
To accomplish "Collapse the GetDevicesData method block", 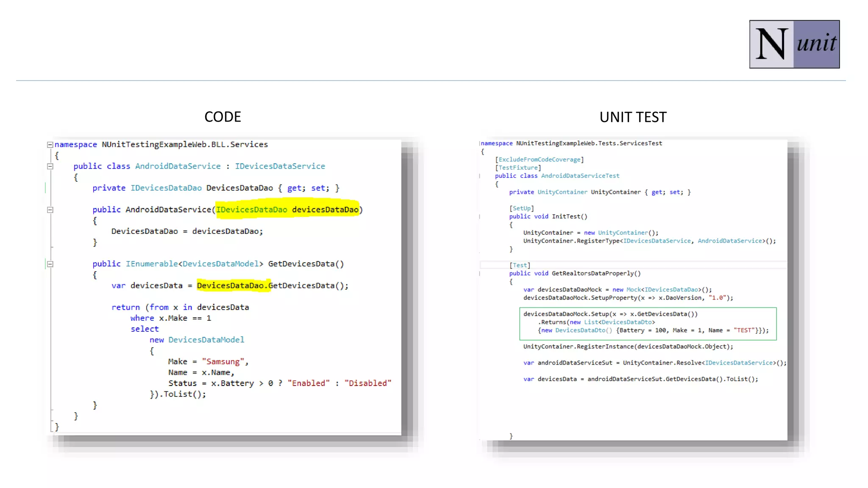I will (x=50, y=264).
